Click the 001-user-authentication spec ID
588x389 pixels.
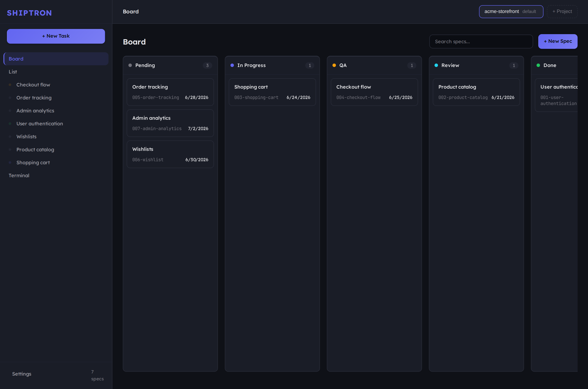point(559,100)
